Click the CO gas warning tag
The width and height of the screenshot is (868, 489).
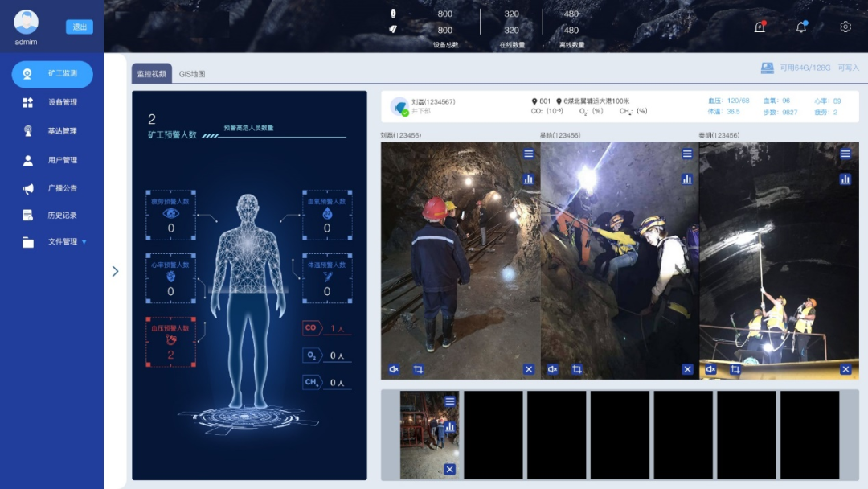click(311, 327)
